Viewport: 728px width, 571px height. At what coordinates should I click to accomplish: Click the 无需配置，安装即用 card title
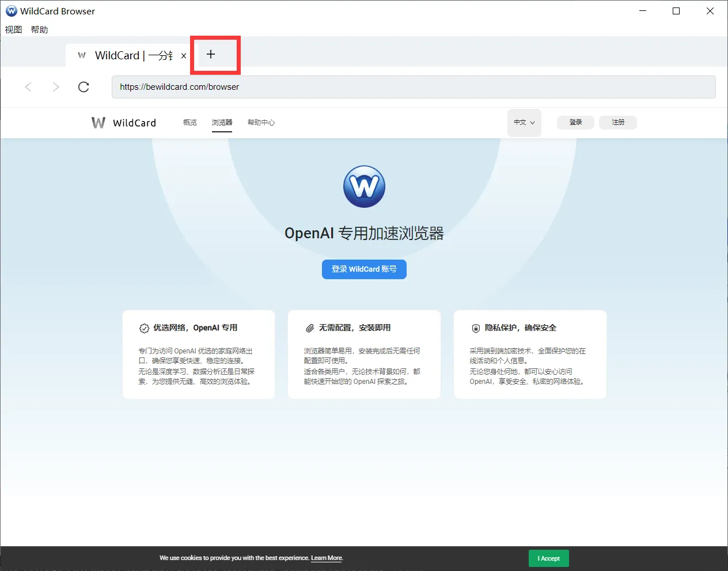point(355,328)
